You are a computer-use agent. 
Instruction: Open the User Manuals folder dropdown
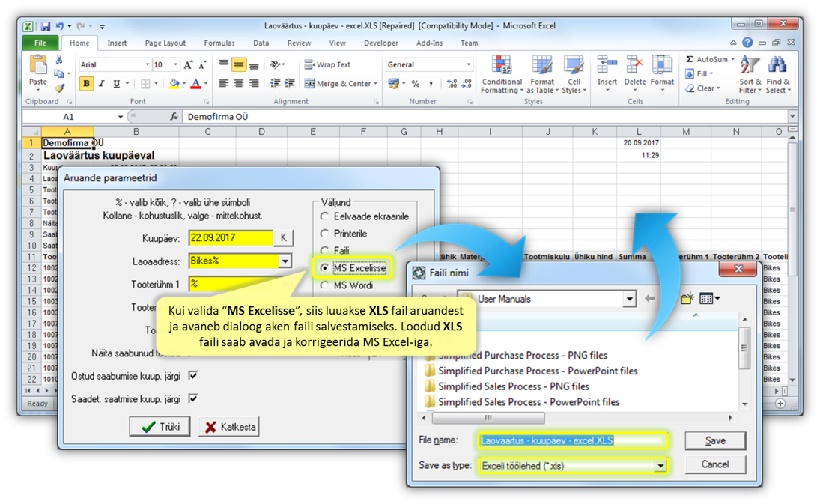pyautogui.click(x=630, y=299)
